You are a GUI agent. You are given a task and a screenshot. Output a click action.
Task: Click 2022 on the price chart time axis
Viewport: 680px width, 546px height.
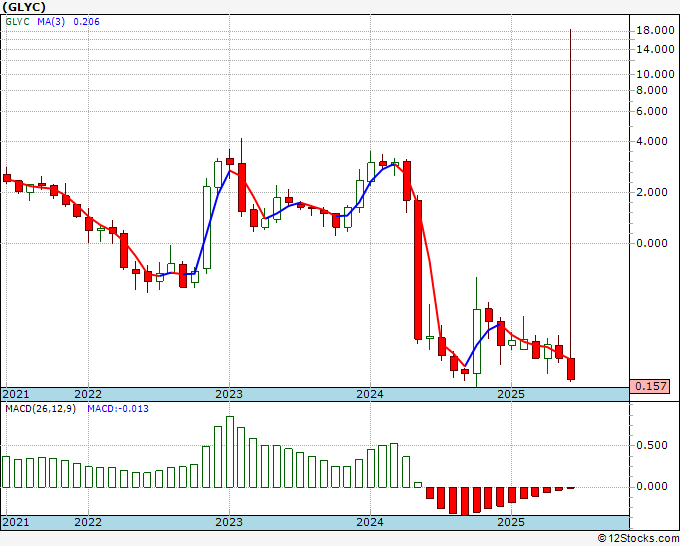tap(88, 394)
